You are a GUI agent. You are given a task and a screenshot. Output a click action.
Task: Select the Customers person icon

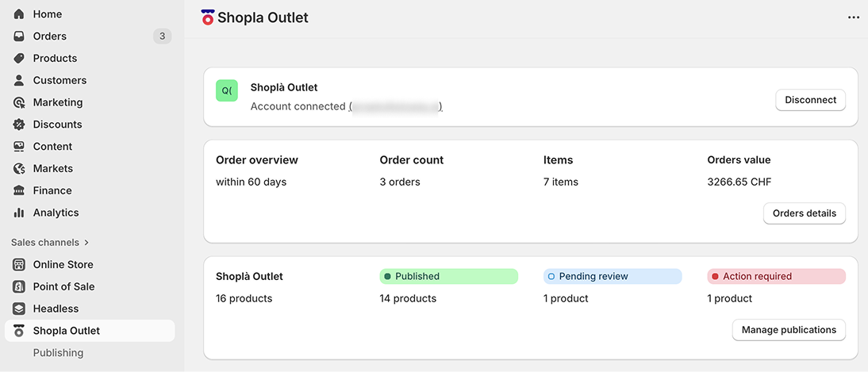[19, 80]
